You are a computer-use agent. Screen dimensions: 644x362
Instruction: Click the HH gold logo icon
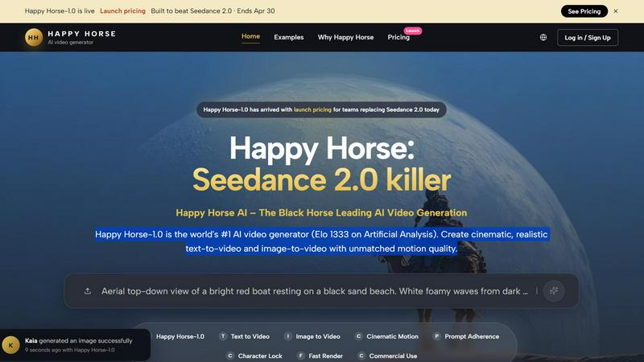click(x=34, y=37)
